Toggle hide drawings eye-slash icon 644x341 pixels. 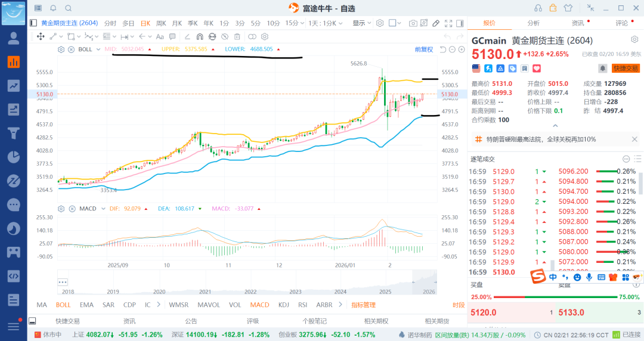click(x=225, y=36)
